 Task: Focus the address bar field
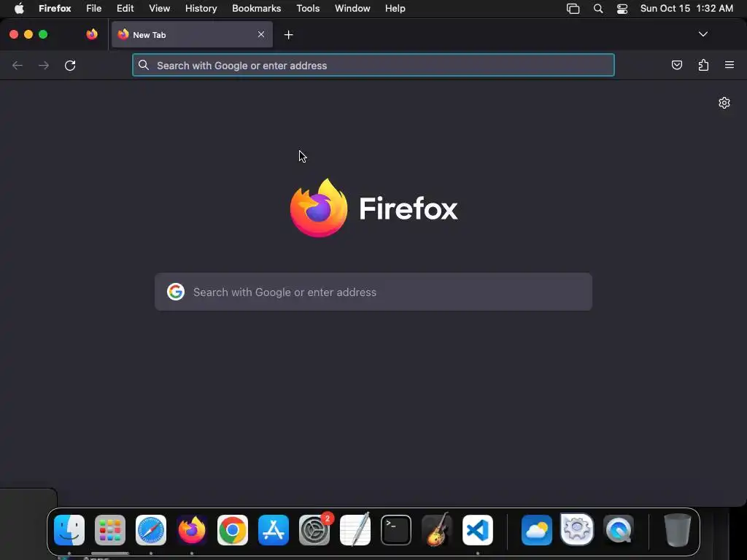pos(373,65)
